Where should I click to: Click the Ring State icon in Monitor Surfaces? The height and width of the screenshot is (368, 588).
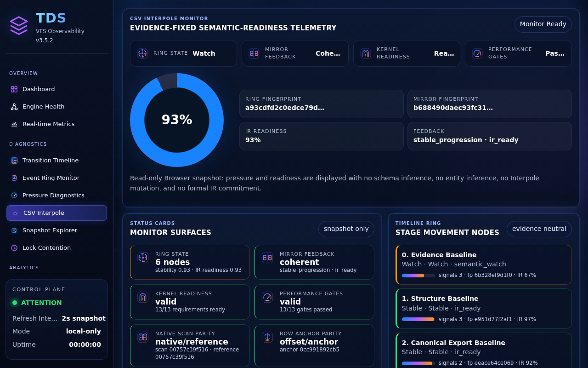(143, 258)
